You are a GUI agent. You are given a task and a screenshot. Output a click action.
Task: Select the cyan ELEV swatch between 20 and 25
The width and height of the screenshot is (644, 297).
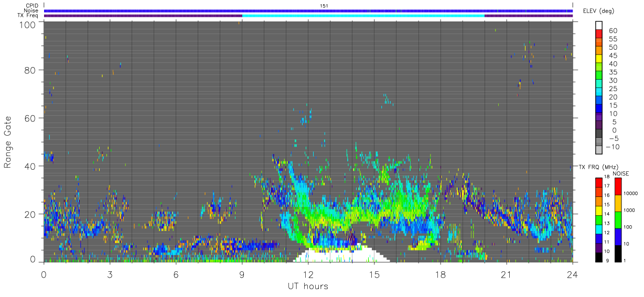pos(599,92)
